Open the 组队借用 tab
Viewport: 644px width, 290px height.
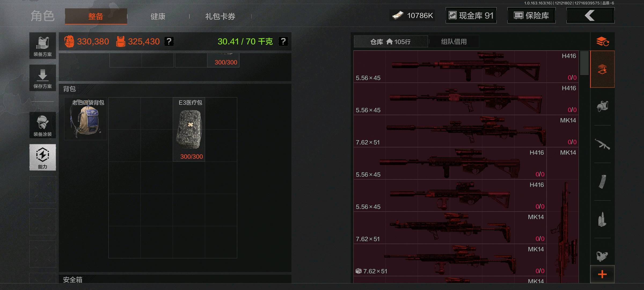[454, 42]
